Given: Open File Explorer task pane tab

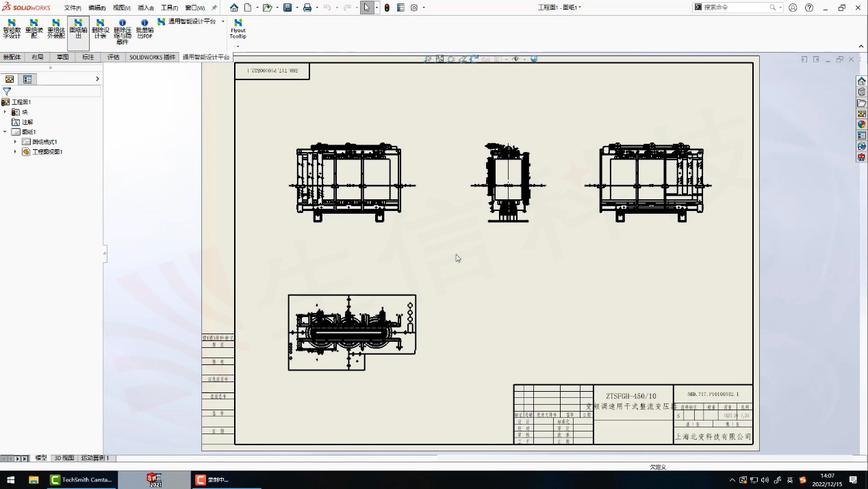Looking at the screenshot, I should coord(861,103).
